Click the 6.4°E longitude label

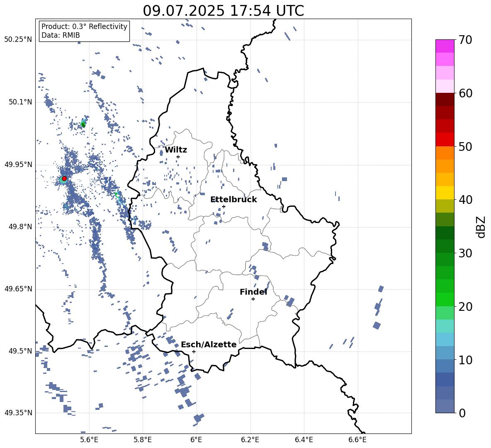click(304, 440)
